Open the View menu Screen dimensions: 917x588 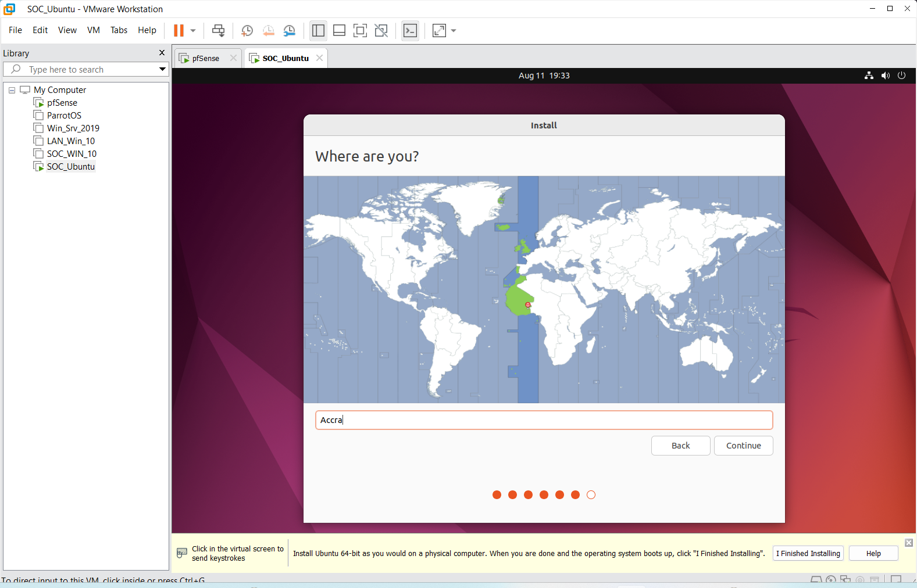[x=67, y=30]
